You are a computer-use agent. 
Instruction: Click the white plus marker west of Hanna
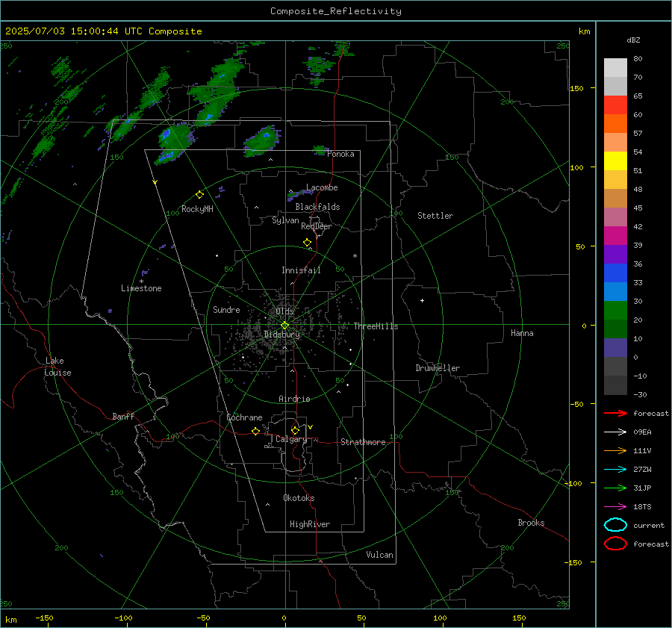coord(422,300)
